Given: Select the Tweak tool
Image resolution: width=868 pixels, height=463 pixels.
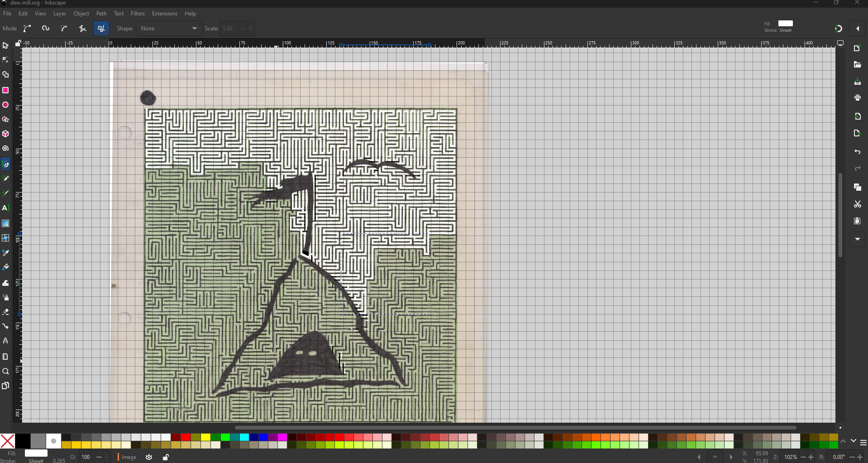Looking at the screenshot, I should (5, 283).
